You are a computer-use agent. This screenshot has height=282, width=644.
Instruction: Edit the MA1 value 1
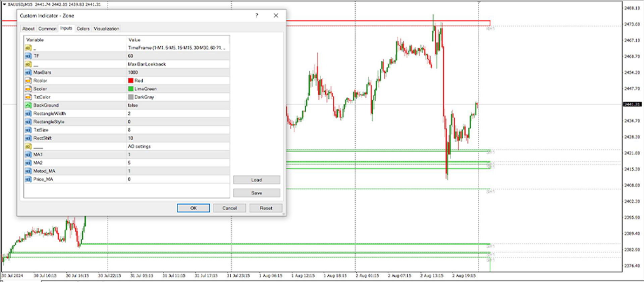point(178,155)
